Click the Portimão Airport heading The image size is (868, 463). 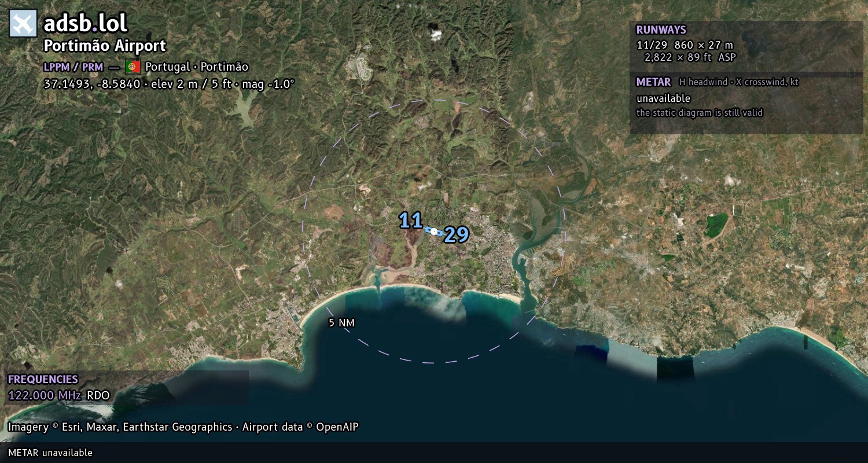click(x=105, y=46)
